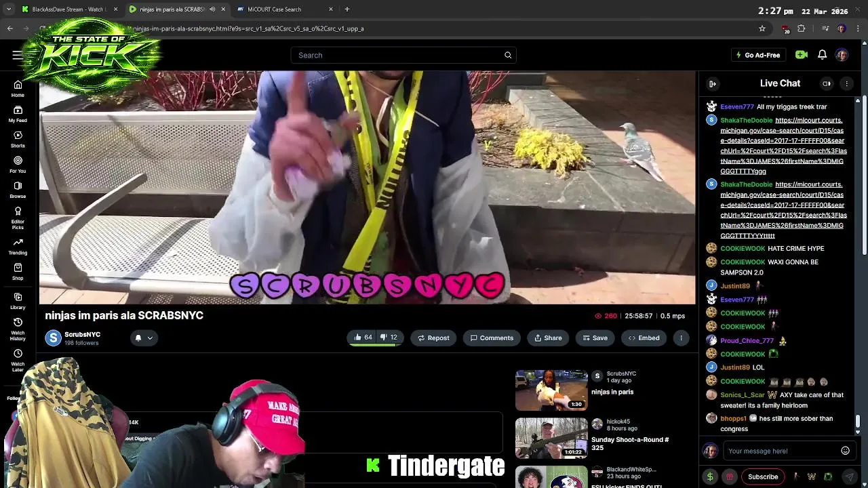Mute the audio on the ninjas tab

(212, 9)
